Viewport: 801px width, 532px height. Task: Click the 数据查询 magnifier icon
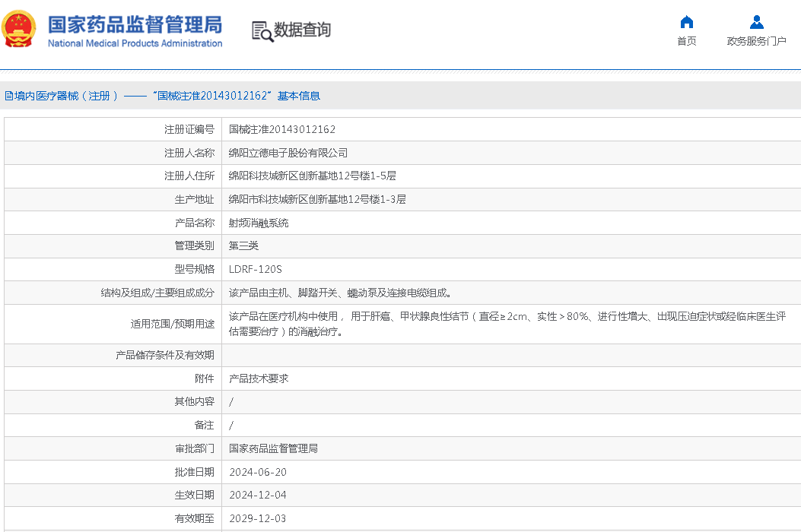262,31
